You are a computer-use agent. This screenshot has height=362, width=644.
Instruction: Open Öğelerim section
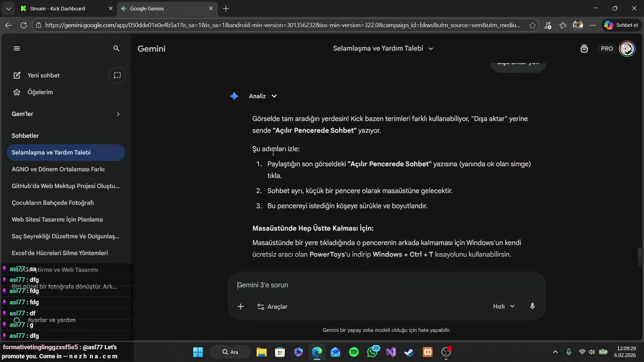(33, 92)
